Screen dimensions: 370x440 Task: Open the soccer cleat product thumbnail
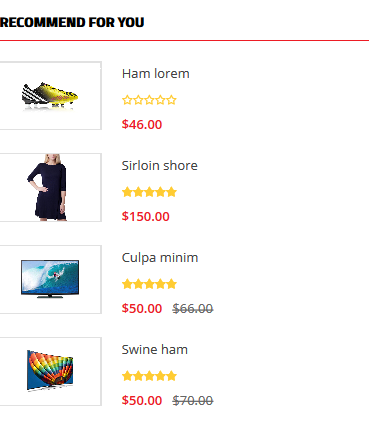[50, 96]
